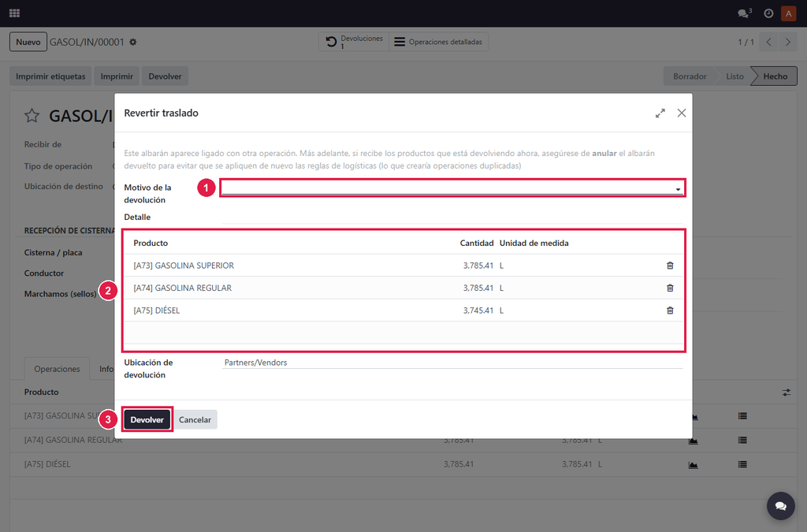Viewport: 807px width, 532px height.
Task: Select the [A73] GASOLINA SUPERIOR product in the dialog
Action: (184, 266)
